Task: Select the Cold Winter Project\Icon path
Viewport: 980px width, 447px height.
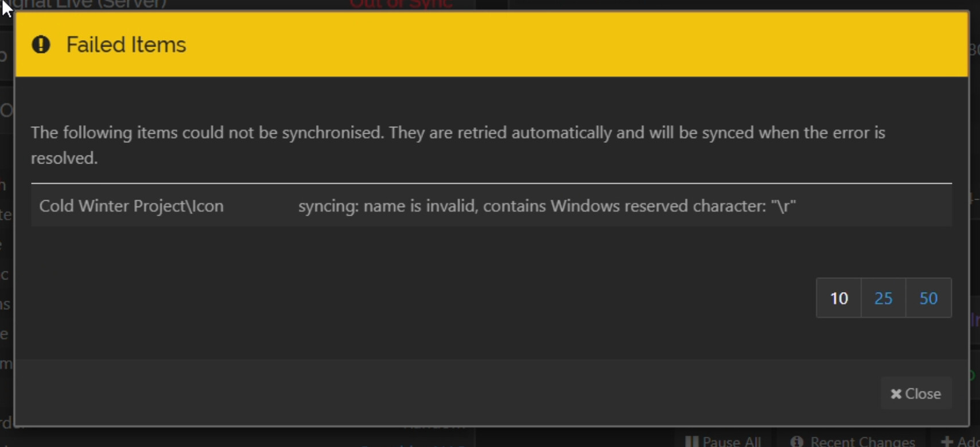Action: (131, 206)
